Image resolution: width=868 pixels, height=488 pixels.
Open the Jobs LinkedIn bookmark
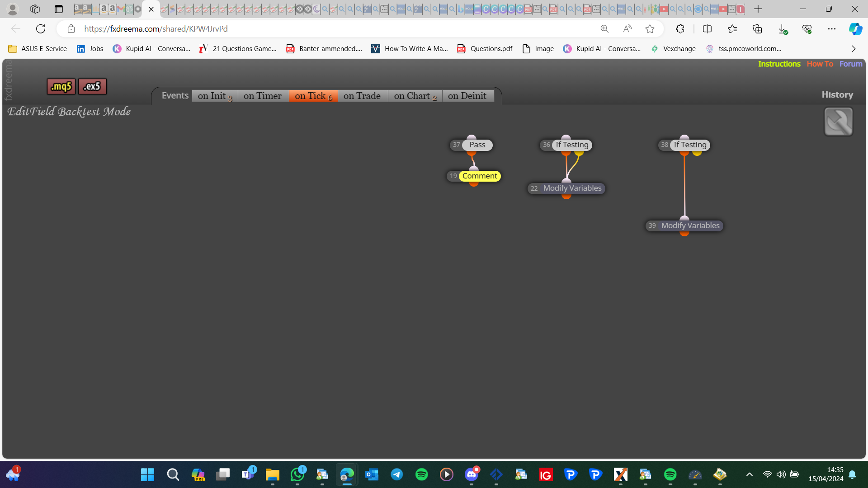pos(90,49)
